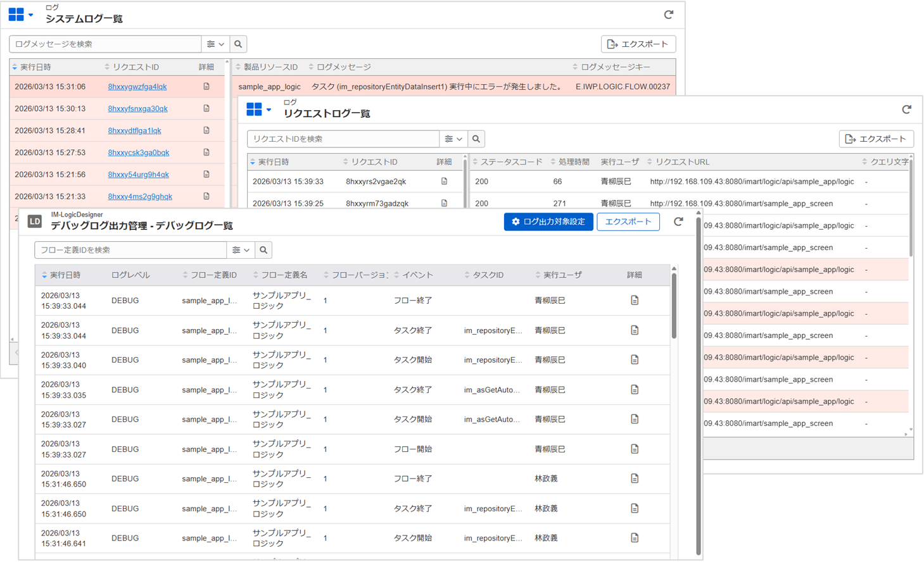The width and height of the screenshot is (924, 562).
Task: Export the debug log list
Action: click(628, 222)
